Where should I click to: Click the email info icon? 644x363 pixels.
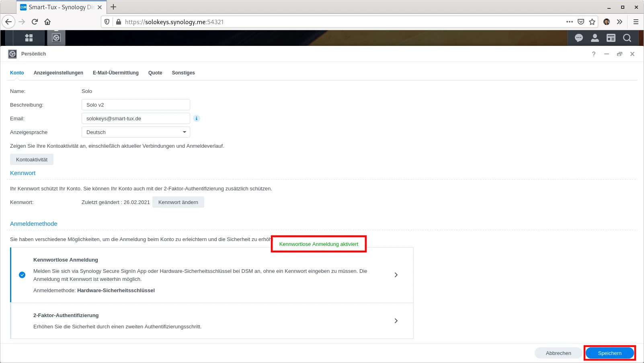[197, 118]
